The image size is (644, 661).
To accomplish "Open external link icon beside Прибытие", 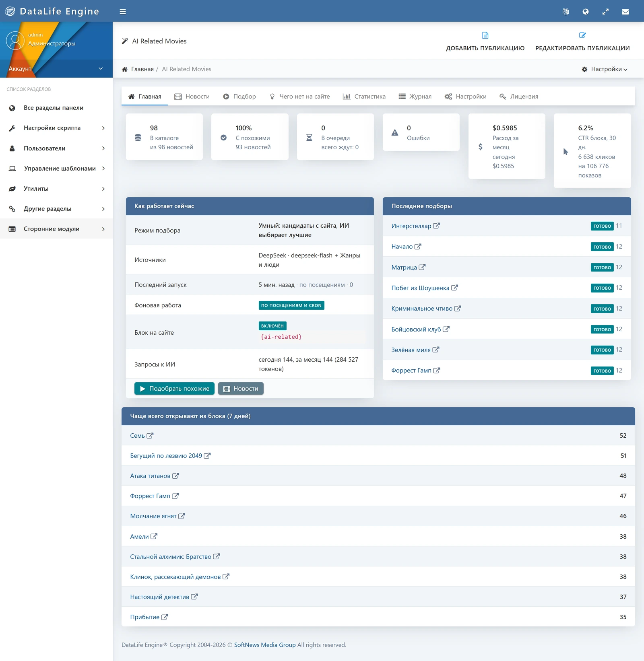I will [x=165, y=617].
